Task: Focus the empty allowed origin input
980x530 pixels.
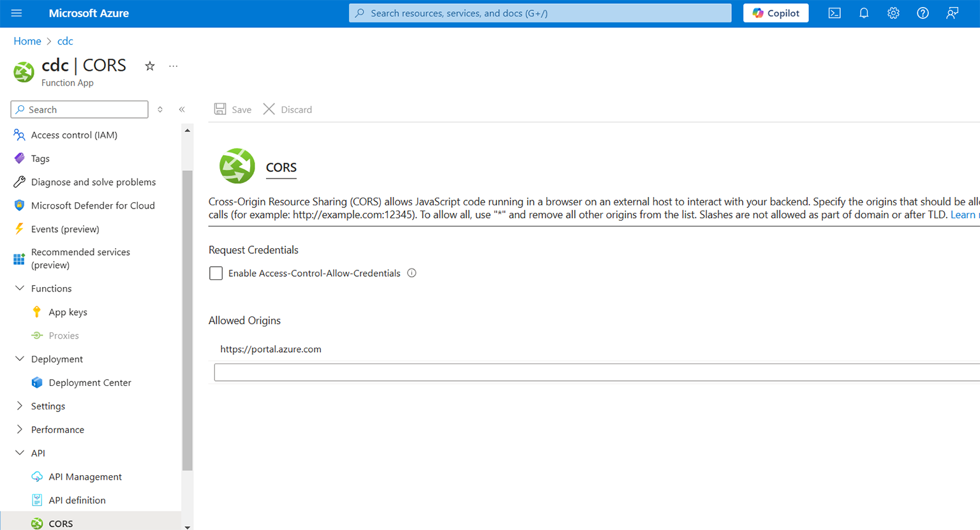Action: tap(597, 372)
